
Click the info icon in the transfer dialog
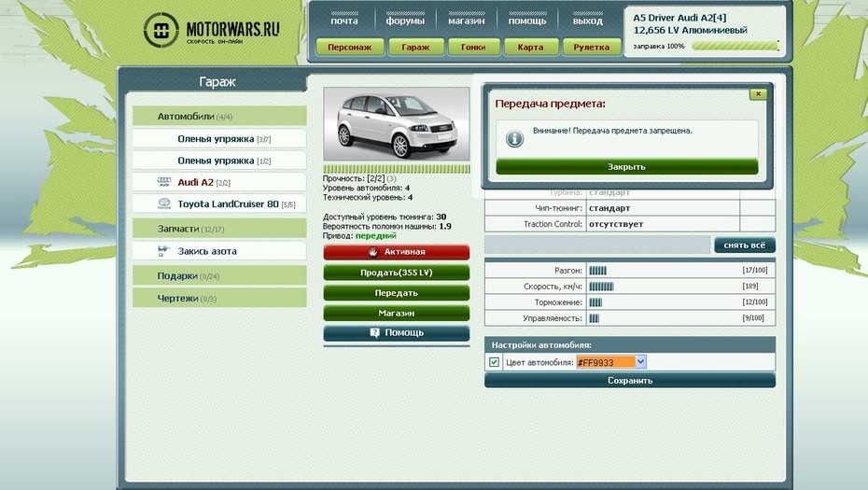click(514, 138)
